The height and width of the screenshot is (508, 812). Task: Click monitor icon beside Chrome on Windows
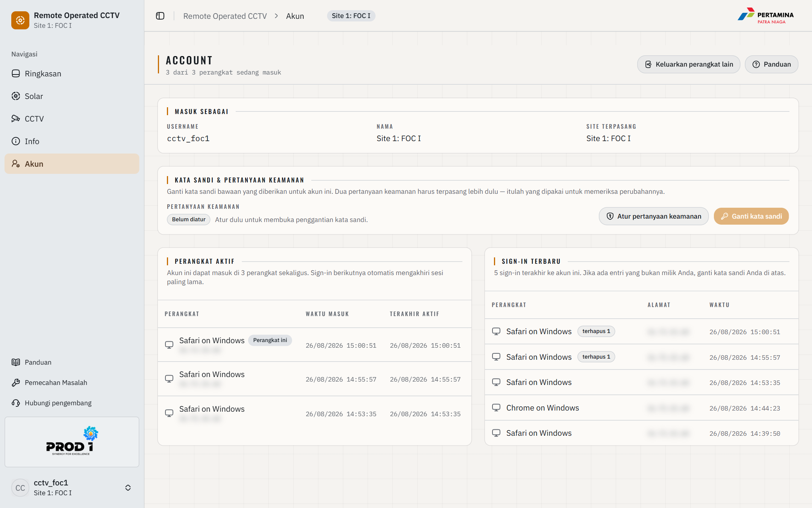point(496,408)
